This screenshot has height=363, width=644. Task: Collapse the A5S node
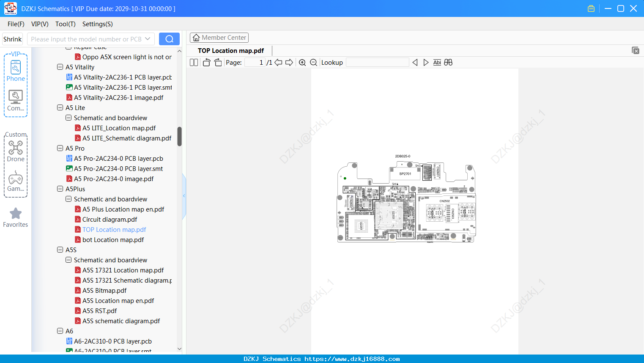(60, 250)
